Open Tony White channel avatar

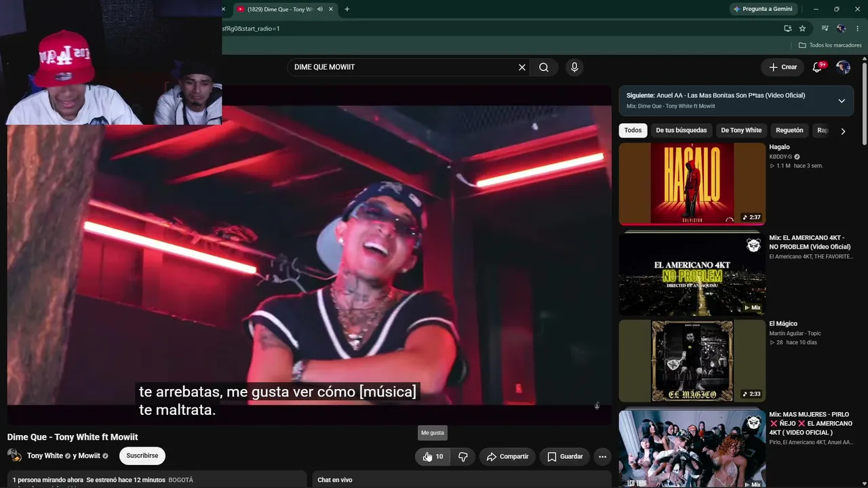pos(14,455)
